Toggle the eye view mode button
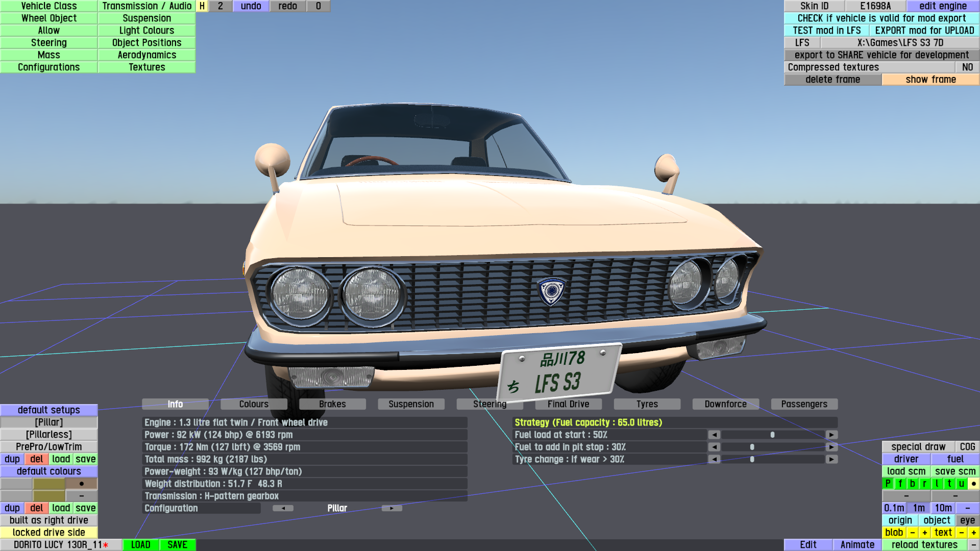The height and width of the screenshot is (551, 980). tap(967, 520)
